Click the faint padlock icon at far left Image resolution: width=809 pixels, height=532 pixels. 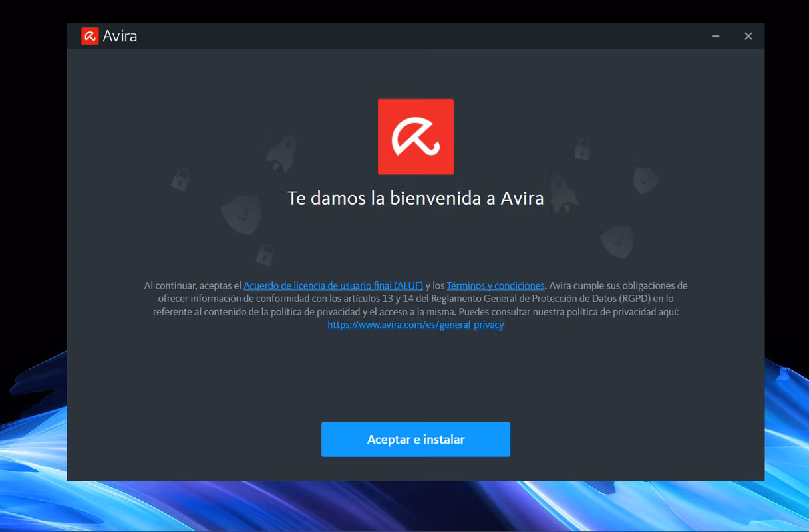tap(180, 178)
